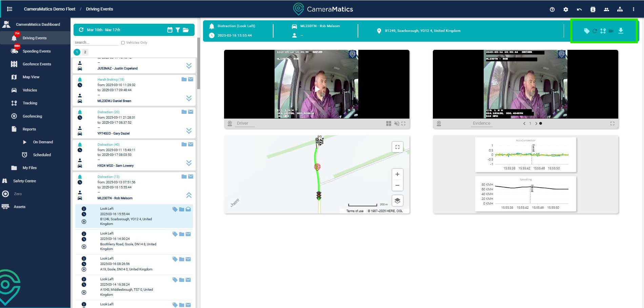Go to page 2 of events
This screenshot has width=644, height=308.
click(x=85, y=52)
